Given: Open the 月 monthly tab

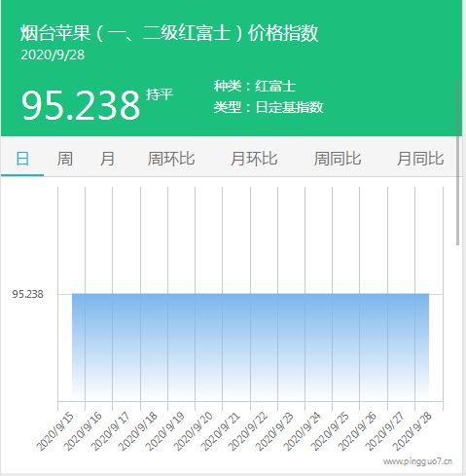Looking at the screenshot, I should 107,159.
